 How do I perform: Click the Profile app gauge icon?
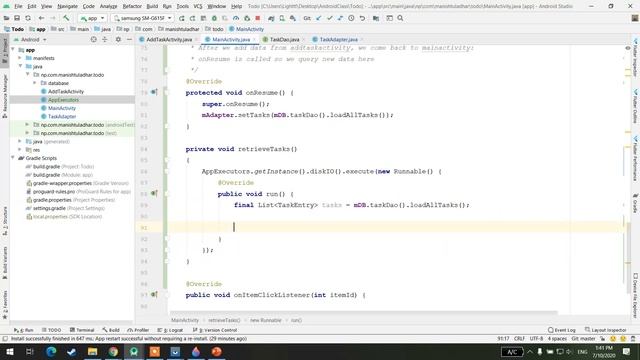236,18
